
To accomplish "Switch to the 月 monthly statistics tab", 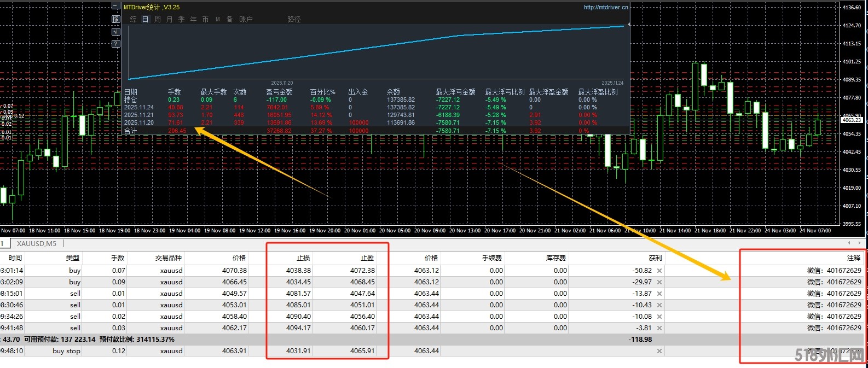I will click(170, 19).
